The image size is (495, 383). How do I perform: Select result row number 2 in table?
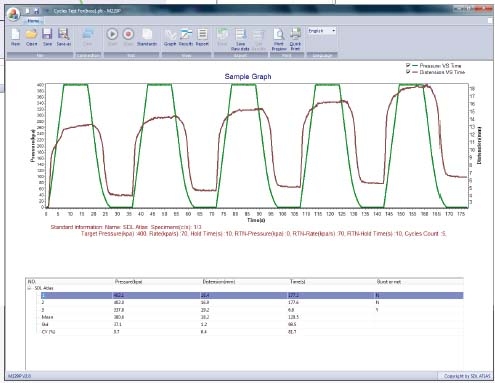252,302
